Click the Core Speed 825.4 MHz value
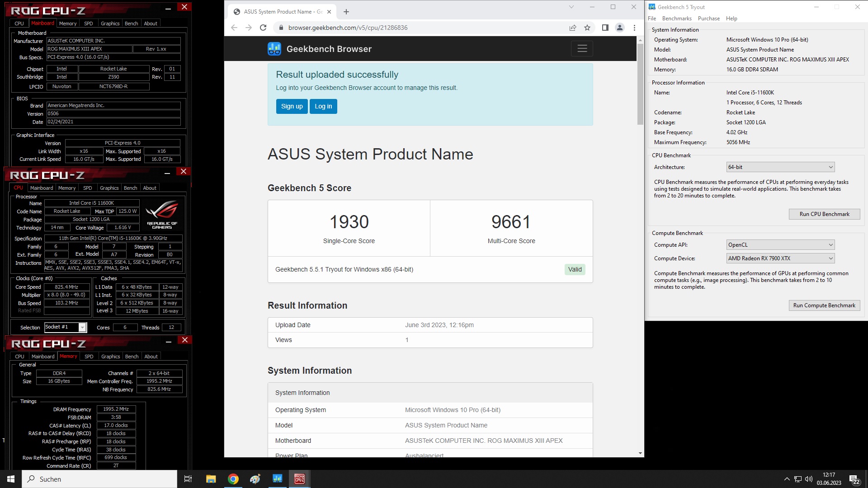 click(66, 287)
